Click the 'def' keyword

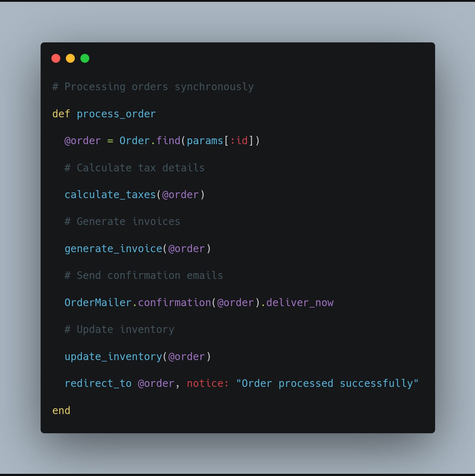(x=61, y=114)
